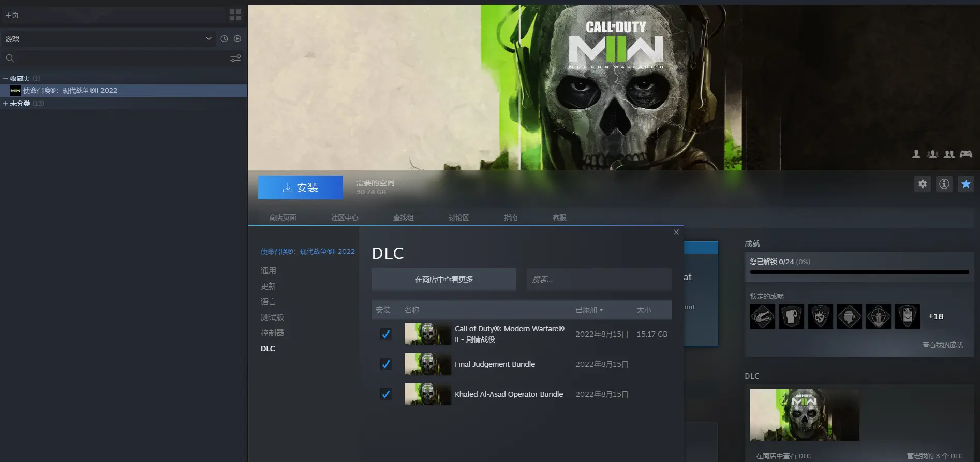Click the library search magnifier icon
980x462 pixels.
(10, 59)
